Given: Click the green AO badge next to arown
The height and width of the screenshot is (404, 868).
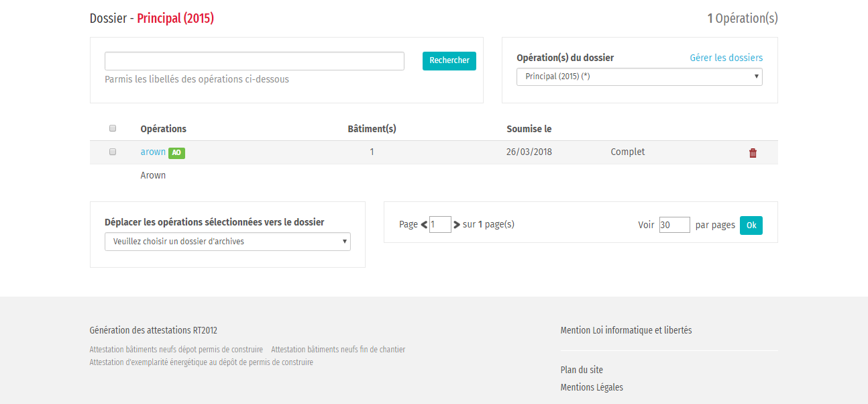Looking at the screenshot, I should point(176,153).
